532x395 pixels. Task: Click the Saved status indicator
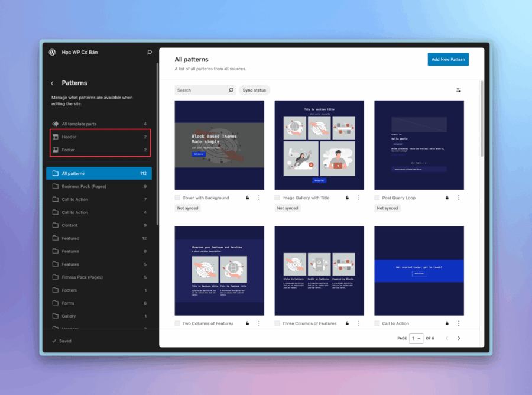[x=61, y=341]
